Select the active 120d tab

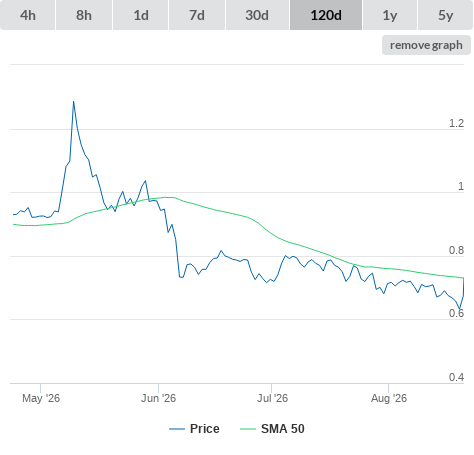tap(326, 15)
